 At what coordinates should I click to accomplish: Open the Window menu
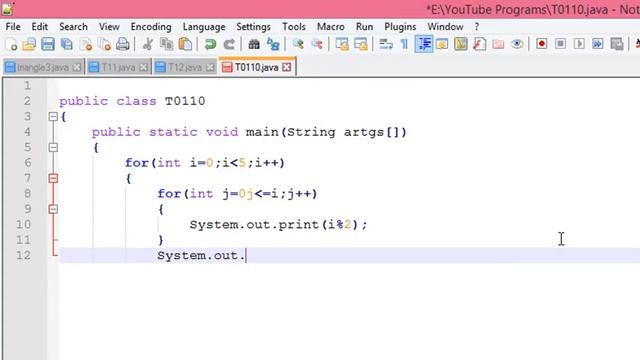[445, 27]
